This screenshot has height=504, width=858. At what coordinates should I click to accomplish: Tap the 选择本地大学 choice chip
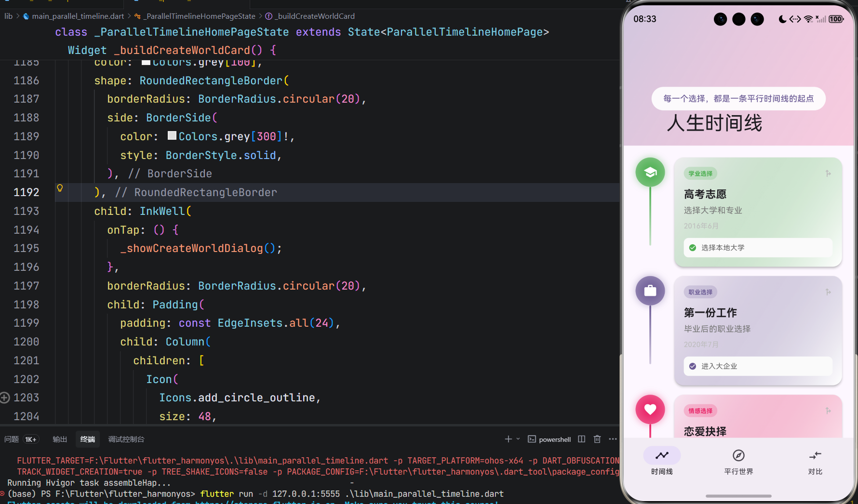pyautogui.click(x=758, y=248)
